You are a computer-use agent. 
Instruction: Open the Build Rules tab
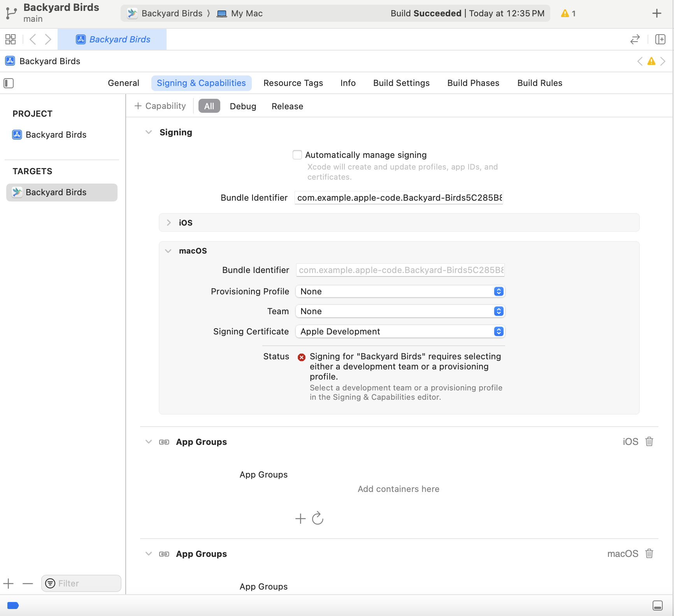point(540,83)
